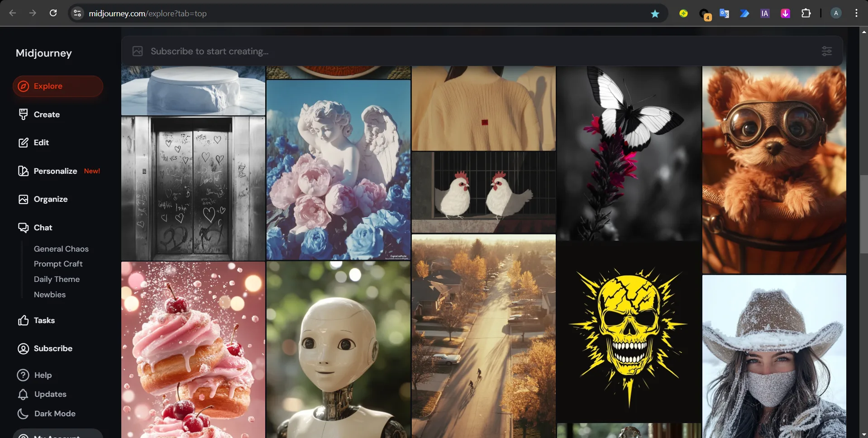Select the Daily Theme chat room
This screenshot has height=438, width=868.
coord(57,279)
